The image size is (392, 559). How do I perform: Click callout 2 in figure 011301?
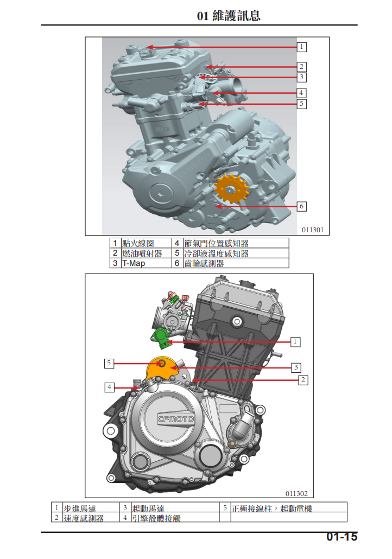(301, 67)
